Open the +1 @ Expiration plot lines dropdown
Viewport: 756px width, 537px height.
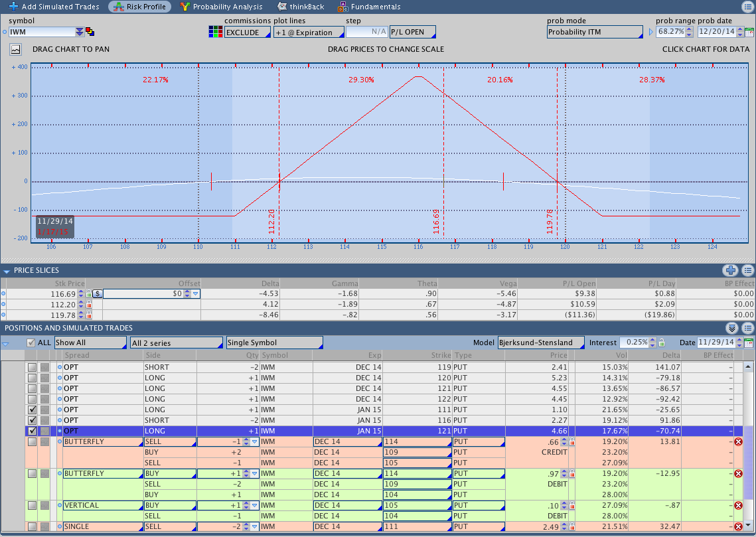(309, 33)
